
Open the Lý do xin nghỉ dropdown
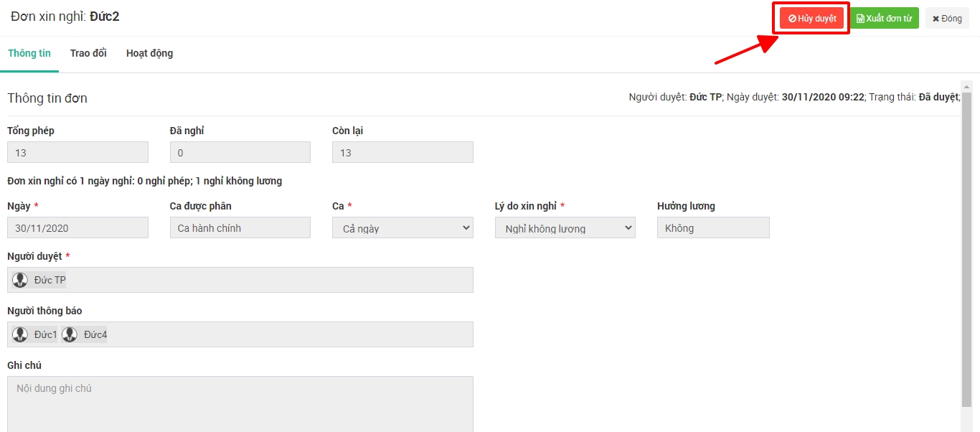point(565,228)
